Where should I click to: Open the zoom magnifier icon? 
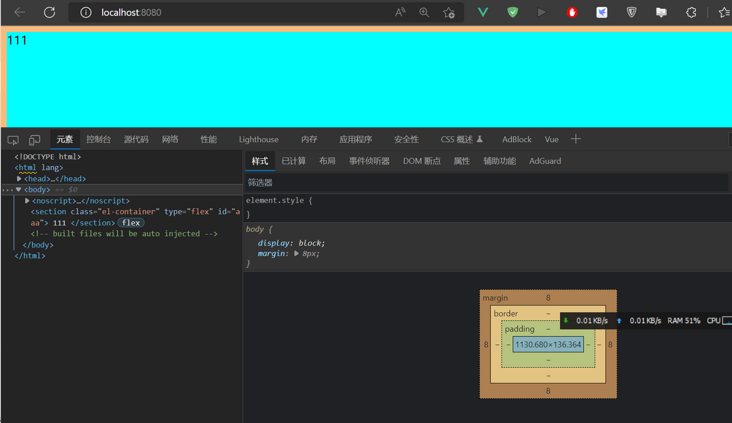pos(424,13)
